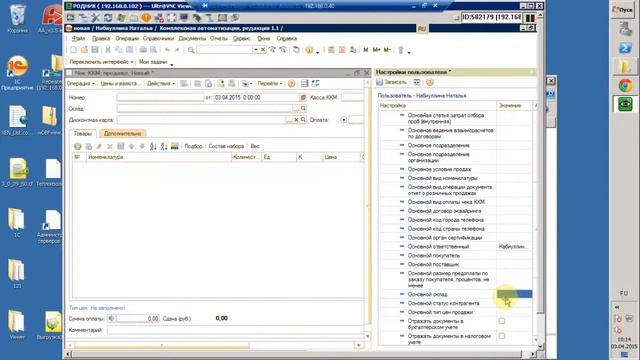640x360 pixels.
Task: Click the Сумма оплаты input field
Action: (x=138, y=318)
